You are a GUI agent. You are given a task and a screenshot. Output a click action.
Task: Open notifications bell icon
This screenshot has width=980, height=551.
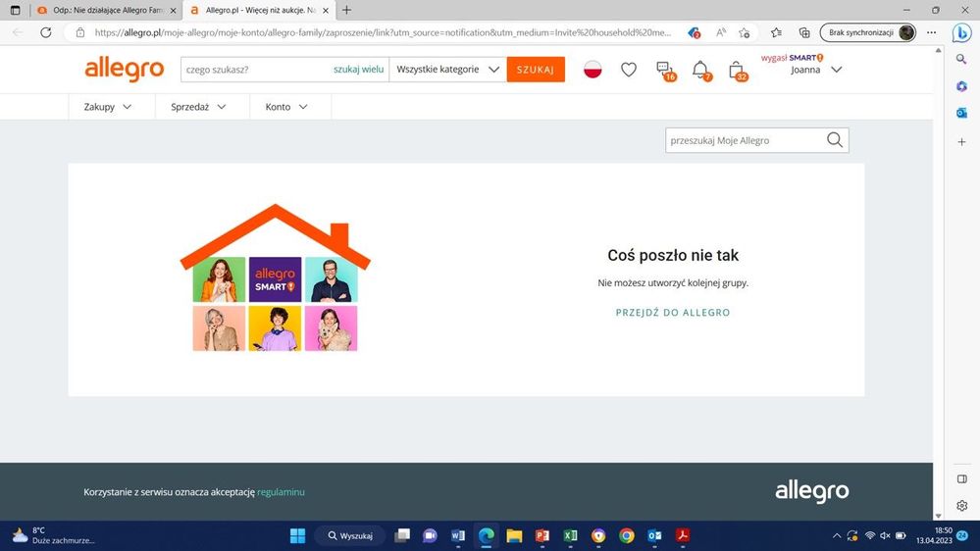point(701,71)
